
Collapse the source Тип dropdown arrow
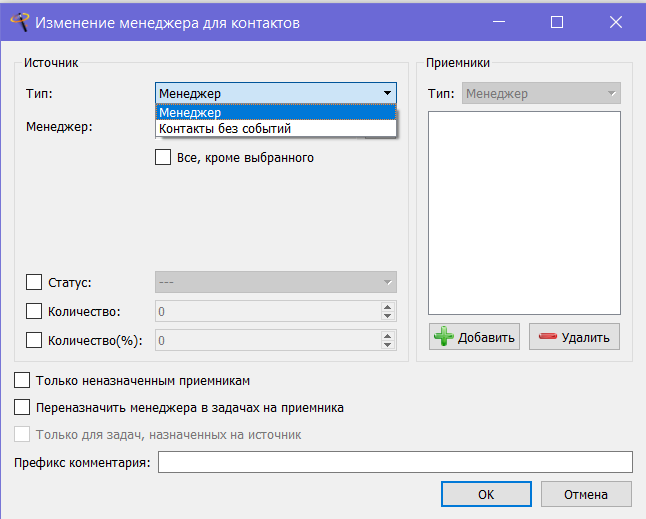(387, 93)
